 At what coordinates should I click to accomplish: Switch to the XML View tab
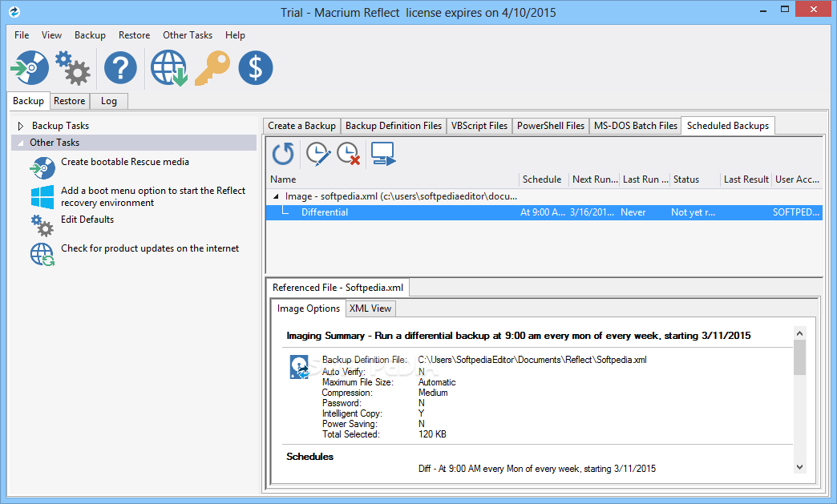click(370, 308)
